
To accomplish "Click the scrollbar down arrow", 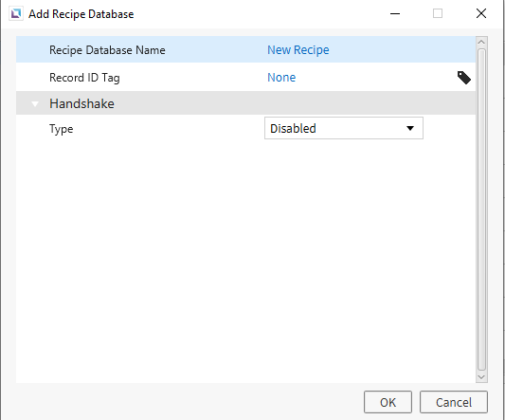I will (481, 376).
